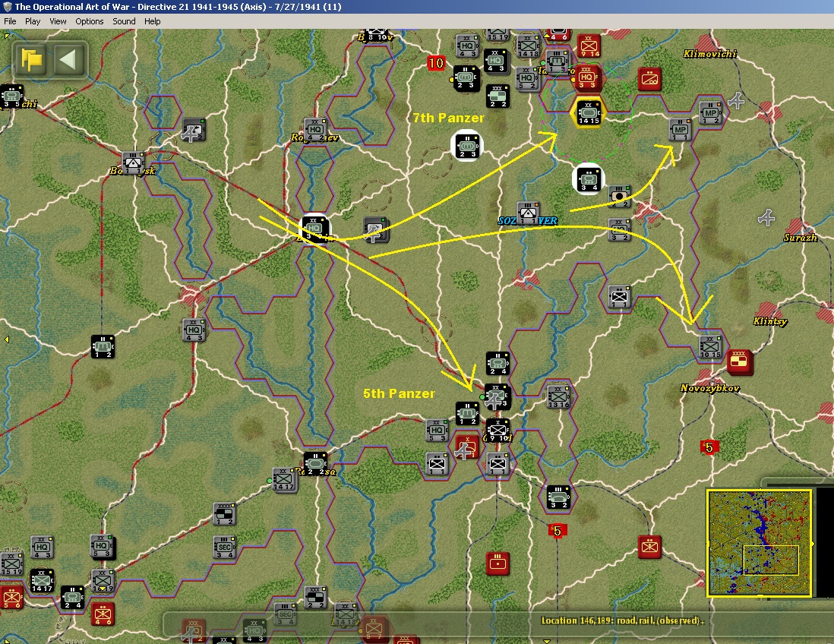Image resolution: width=834 pixels, height=644 pixels.
Task: Select the red 4 6 unit
Action: (102, 614)
